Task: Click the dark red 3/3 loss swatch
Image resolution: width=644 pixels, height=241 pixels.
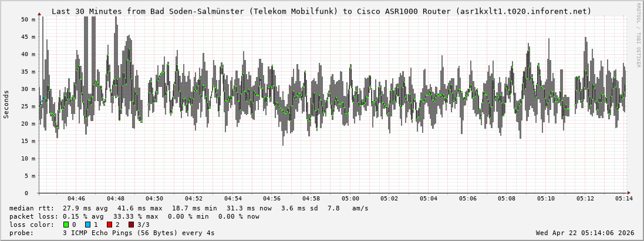Action: (x=131, y=225)
